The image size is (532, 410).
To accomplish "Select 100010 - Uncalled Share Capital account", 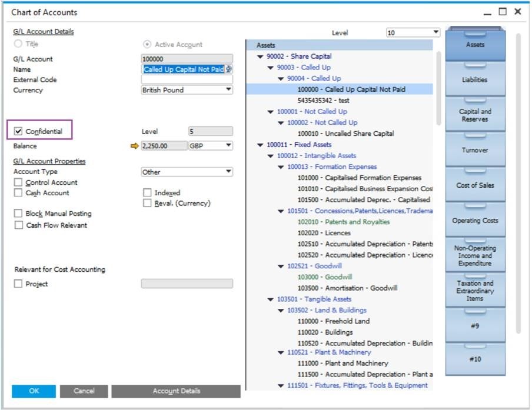I will click(345, 134).
